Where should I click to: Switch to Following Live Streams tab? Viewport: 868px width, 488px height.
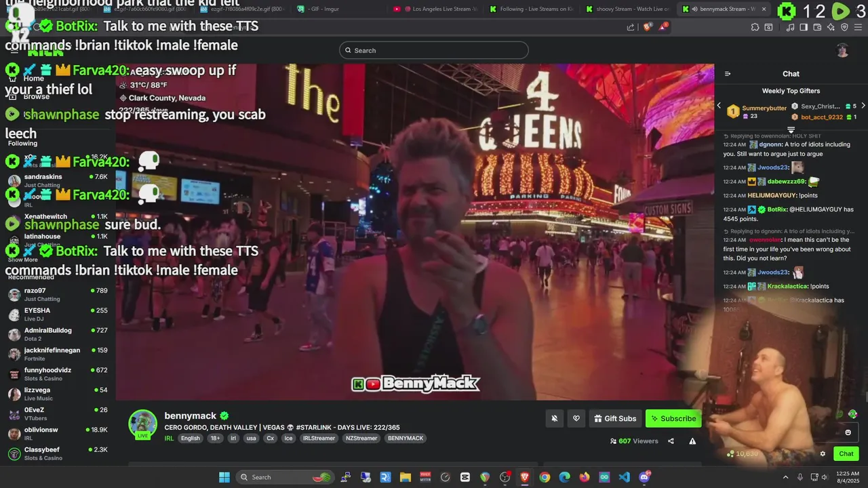[530, 9]
